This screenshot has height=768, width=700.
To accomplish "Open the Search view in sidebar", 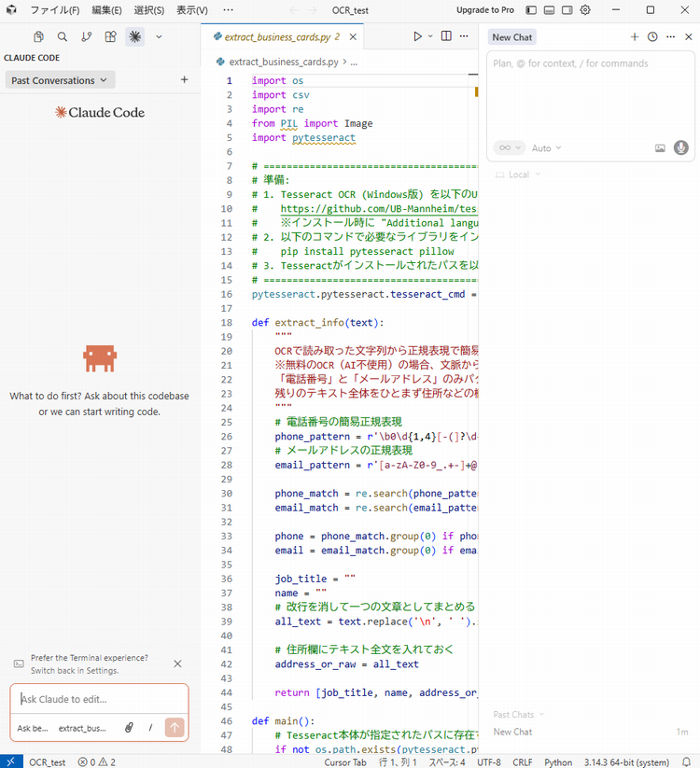I will click(62, 37).
